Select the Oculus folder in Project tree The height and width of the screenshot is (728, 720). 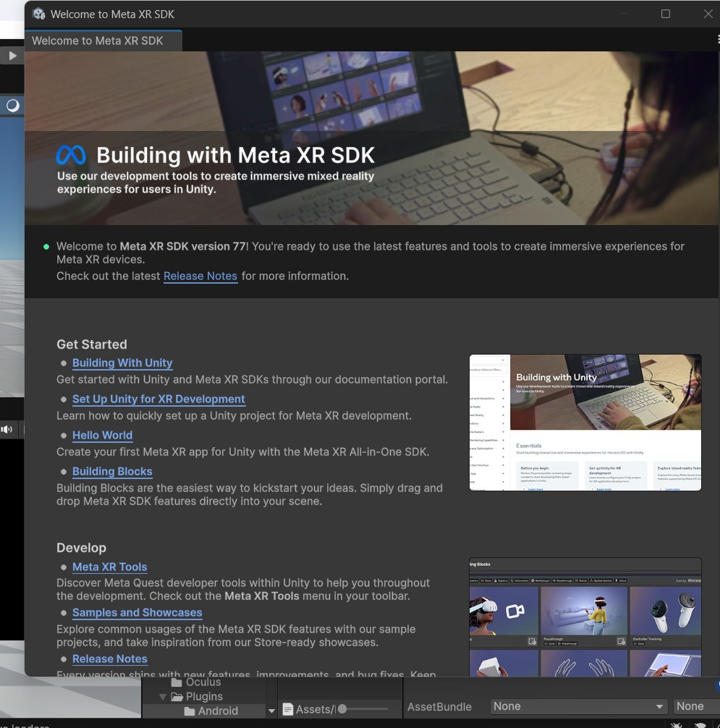point(203,682)
